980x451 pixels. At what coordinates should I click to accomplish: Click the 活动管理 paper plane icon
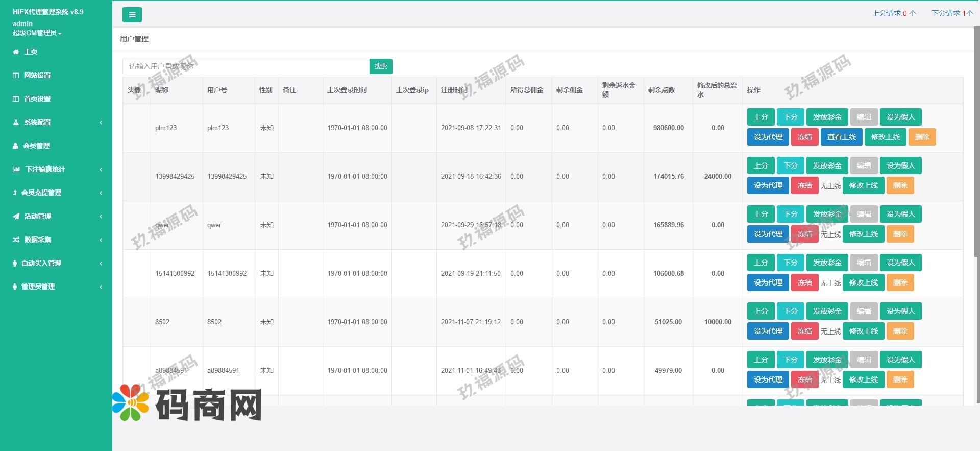click(x=16, y=216)
